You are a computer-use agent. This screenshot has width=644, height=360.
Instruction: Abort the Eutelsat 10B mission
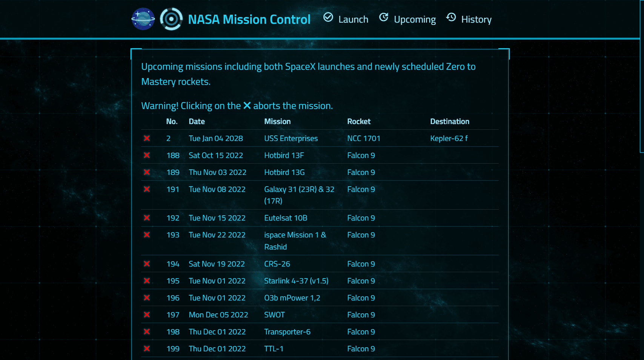(146, 218)
